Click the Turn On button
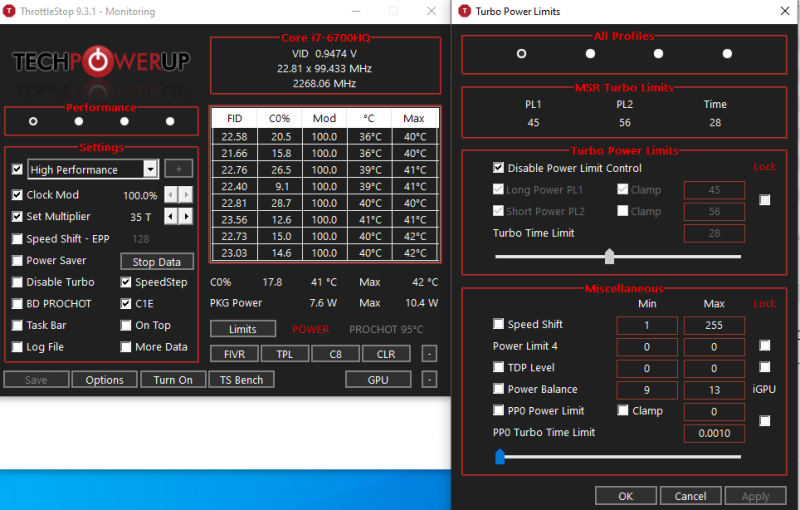The height and width of the screenshot is (510, 800). [x=173, y=379]
